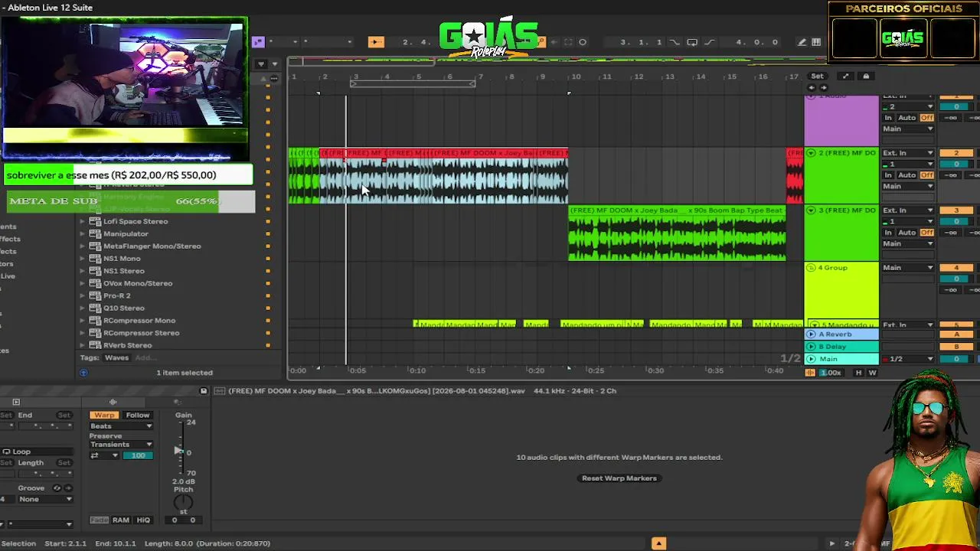Click the MetaFlanger Mono/Stereo plugin icon
This screenshot has width=980, height=551.
tap(95, 246)
